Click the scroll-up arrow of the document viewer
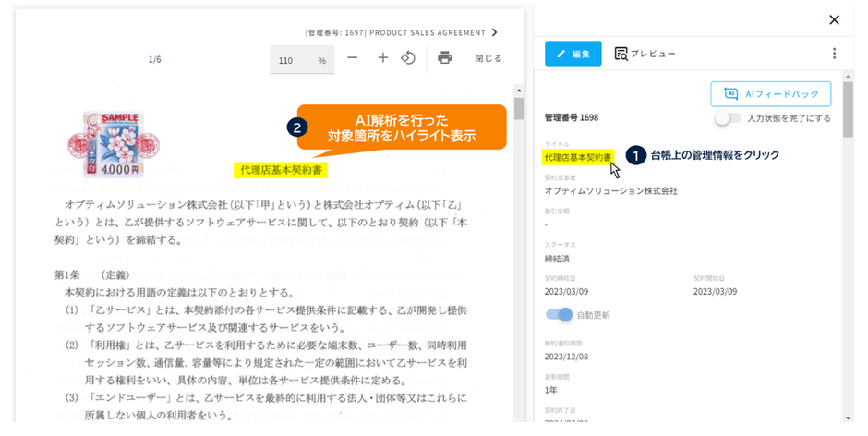The image size is (868, 436). [519, 91]
